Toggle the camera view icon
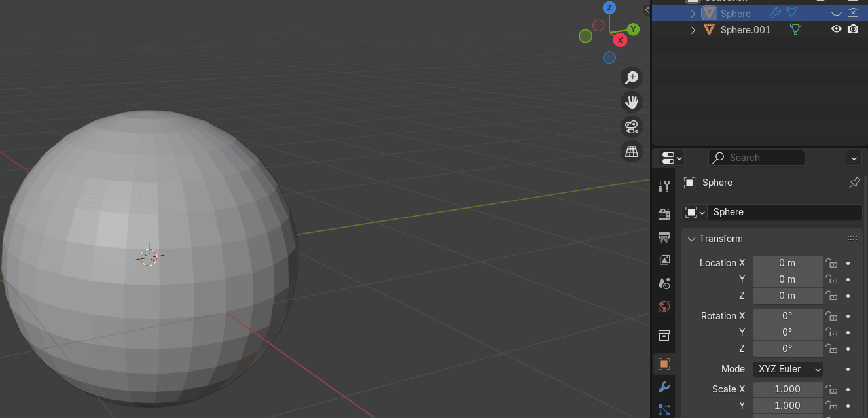The width and height of the screenshot is (868, 418). [632, 127]
